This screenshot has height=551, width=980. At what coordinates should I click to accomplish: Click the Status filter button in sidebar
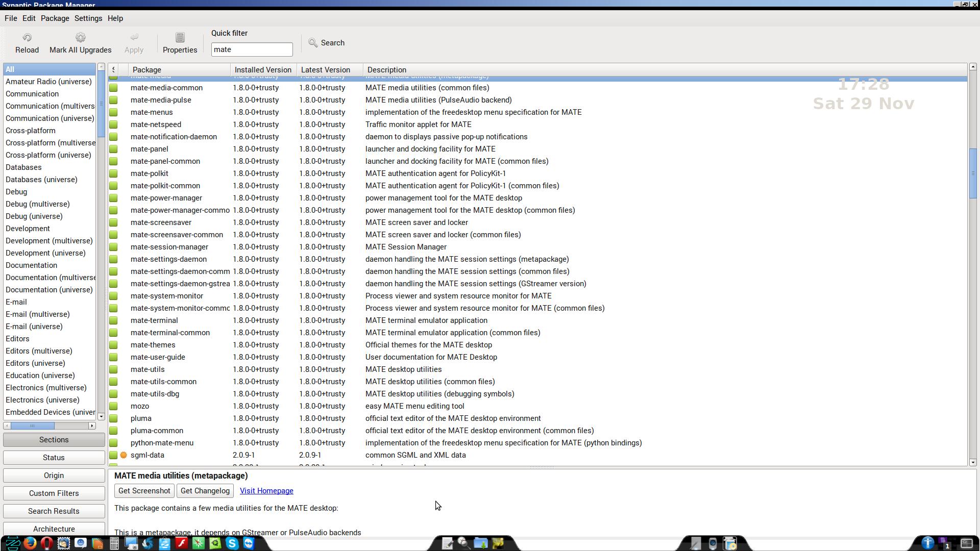click(x=54, y=458)
